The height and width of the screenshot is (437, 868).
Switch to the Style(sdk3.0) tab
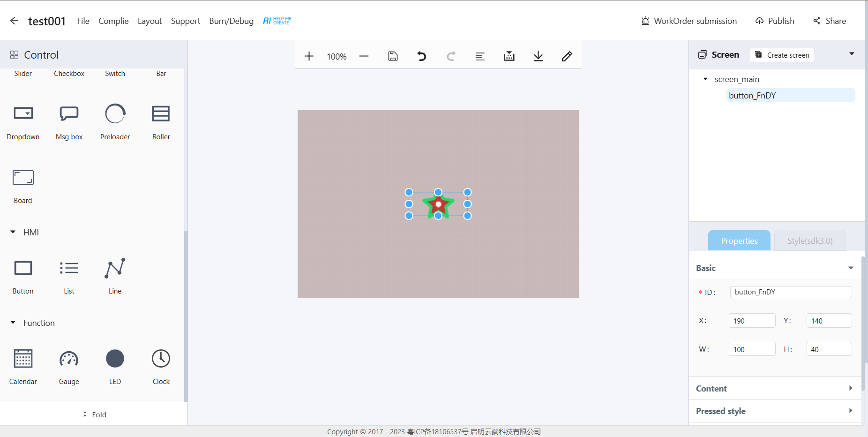[810, 241]
